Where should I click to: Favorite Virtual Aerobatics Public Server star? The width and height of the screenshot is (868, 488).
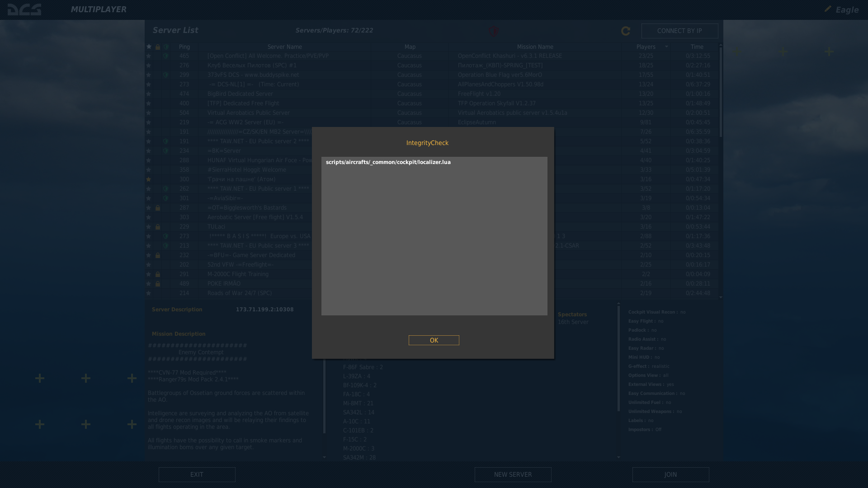point(148,113)
